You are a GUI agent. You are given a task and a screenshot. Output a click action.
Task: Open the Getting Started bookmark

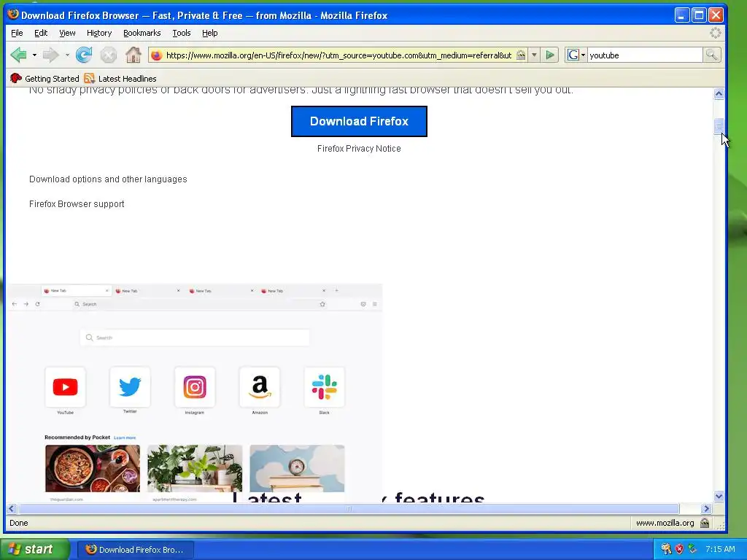coord(44,79)
